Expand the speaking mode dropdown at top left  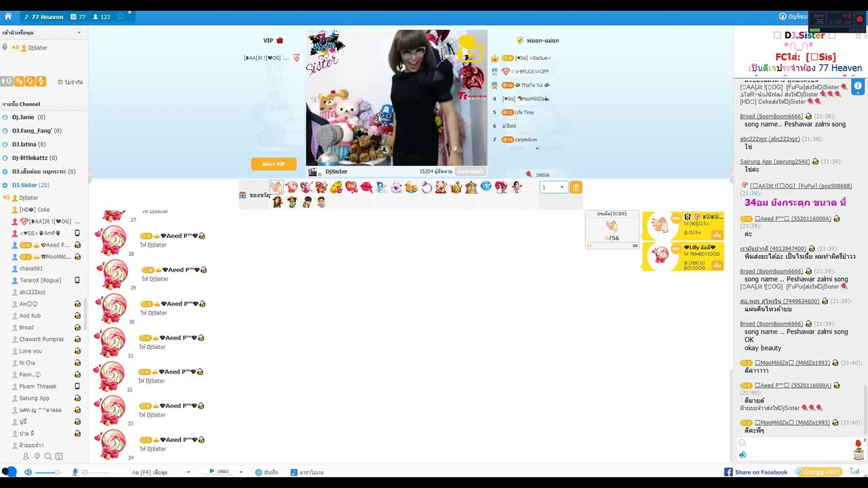coord(79,33)
